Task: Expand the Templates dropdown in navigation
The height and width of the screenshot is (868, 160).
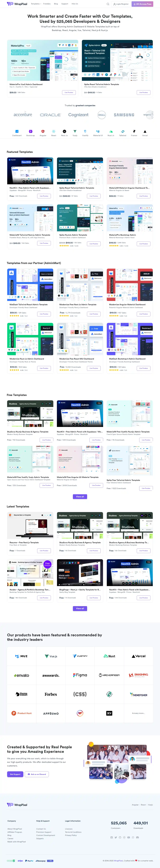Action: pyautogui.click(x=36, y=4)
